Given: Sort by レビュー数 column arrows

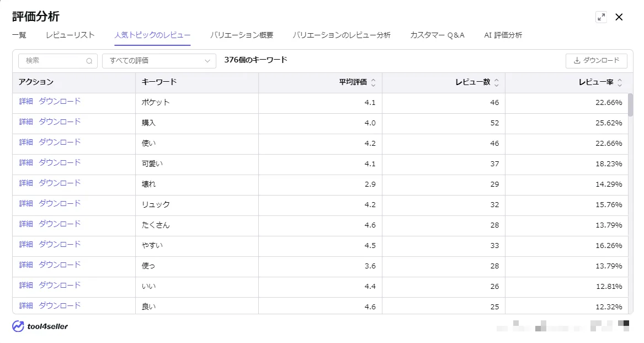Looking at the screenshot, I should click(x=497, y=82).
